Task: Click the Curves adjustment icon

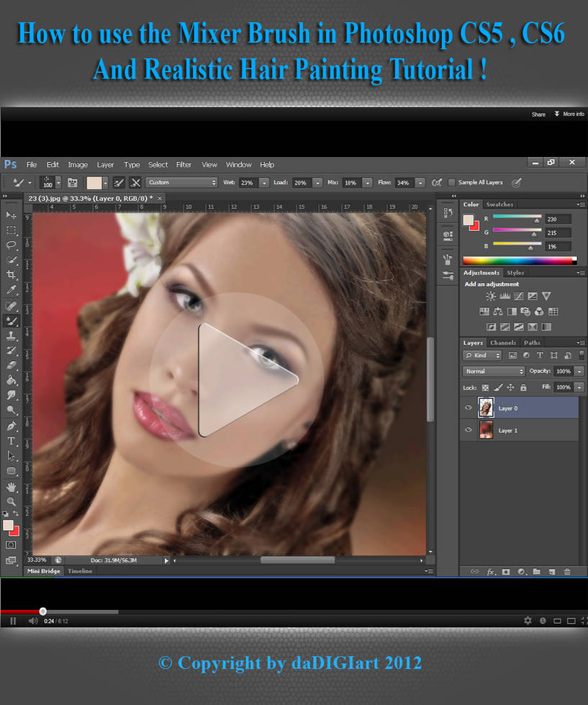Action: click(x=520, y=295)
